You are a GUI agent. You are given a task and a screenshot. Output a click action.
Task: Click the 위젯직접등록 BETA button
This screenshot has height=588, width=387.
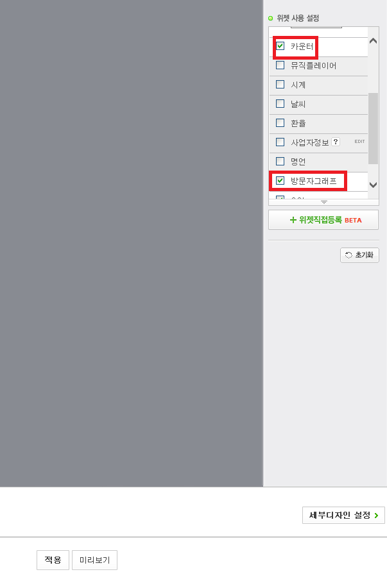323,220
